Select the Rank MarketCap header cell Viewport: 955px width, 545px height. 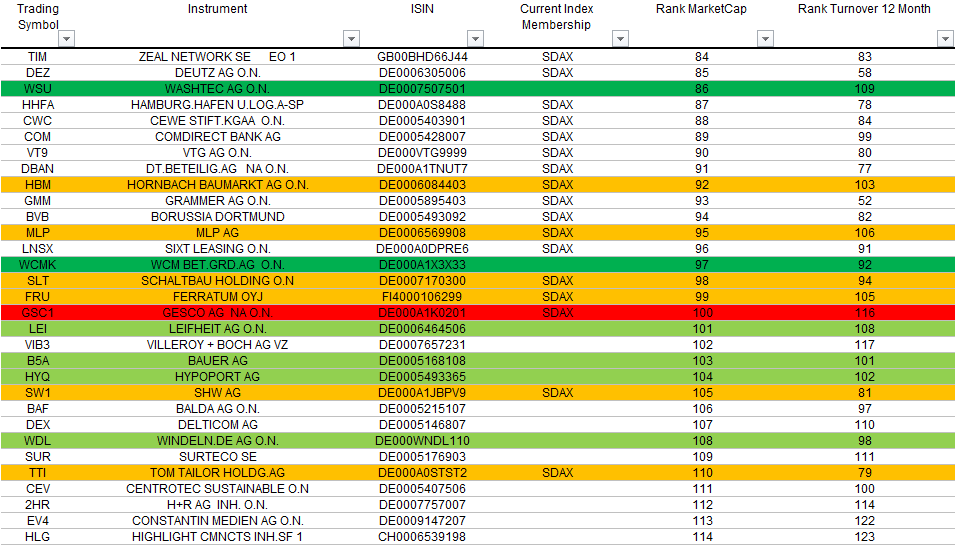point(701,9)
